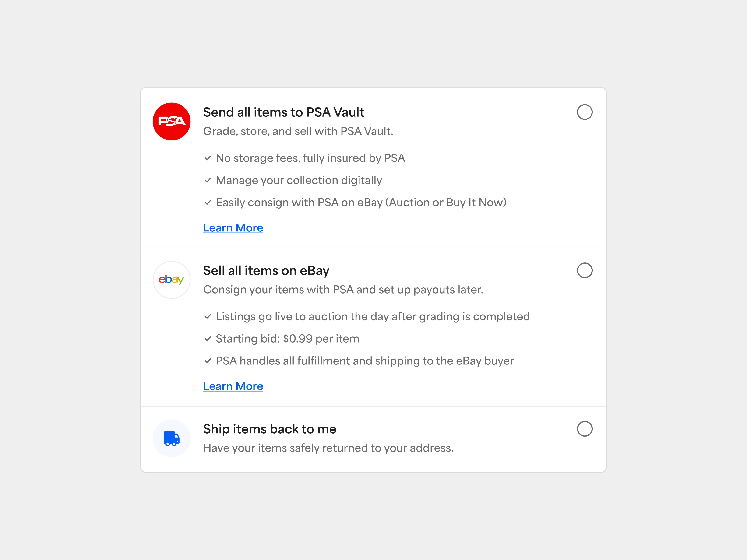Click checkmark beside No storage fees
The width and height of the screenshot is (747, 560).
coord(208,158)
